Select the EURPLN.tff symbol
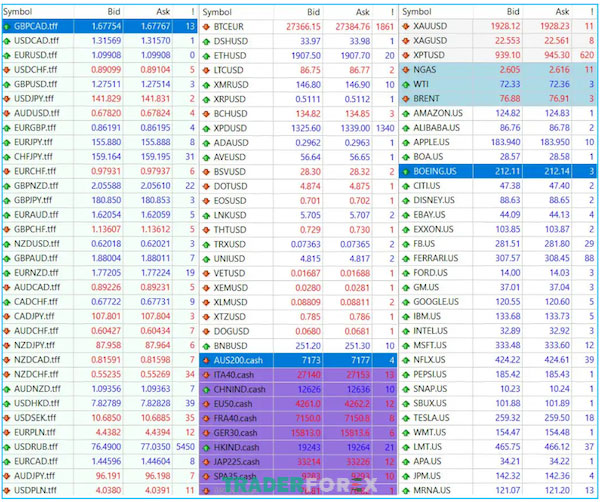Viewport: 600px width, 502px height. pos(34,433)
